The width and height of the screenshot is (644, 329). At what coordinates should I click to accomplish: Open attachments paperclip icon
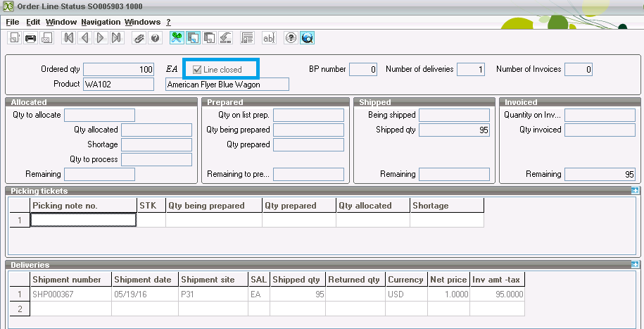tap(139, 38)
